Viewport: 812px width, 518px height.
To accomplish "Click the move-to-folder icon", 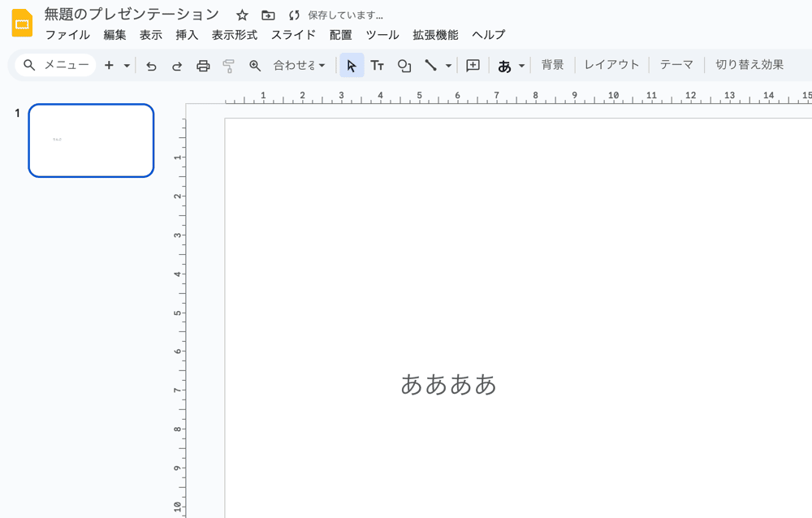I will point(268,15).
